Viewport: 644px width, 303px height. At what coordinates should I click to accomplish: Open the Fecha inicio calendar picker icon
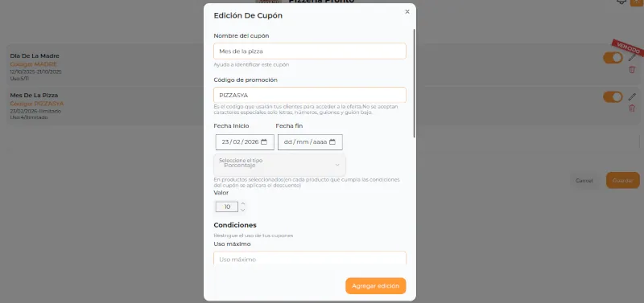264,142
